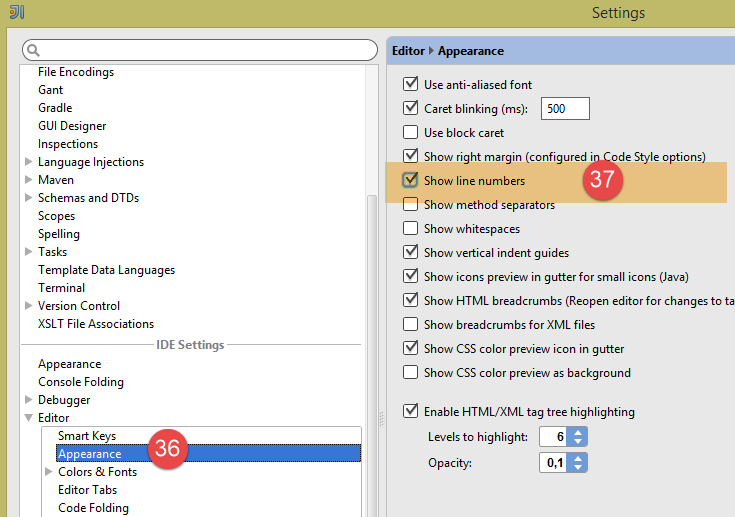The image size is (735, 517).
Task: Expand the Version Control node
Action: click(29, 306)
